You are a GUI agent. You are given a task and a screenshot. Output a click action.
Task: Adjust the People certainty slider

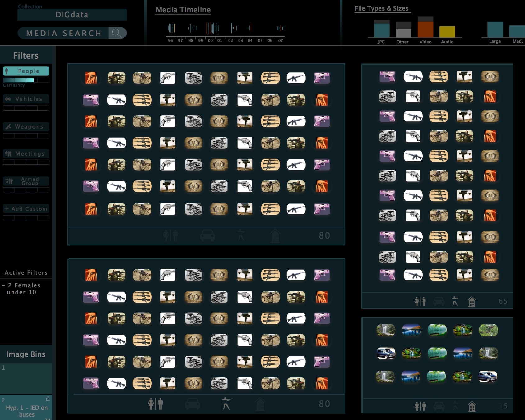pos(26,80)
